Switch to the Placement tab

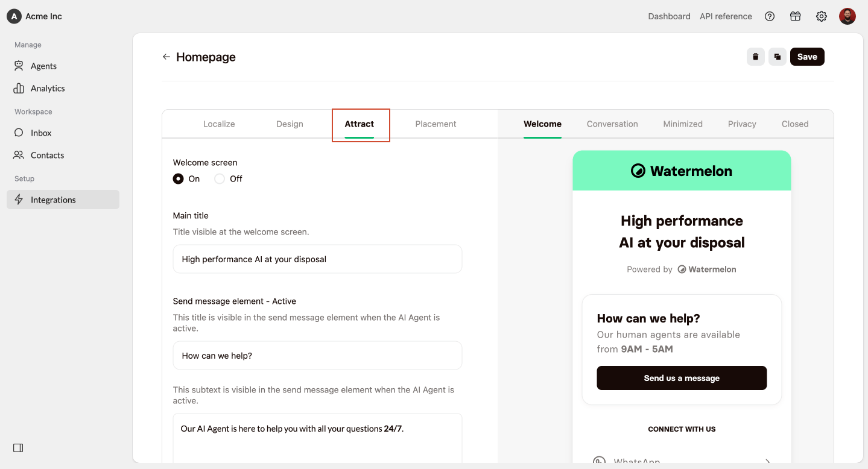tap(436, 124)
